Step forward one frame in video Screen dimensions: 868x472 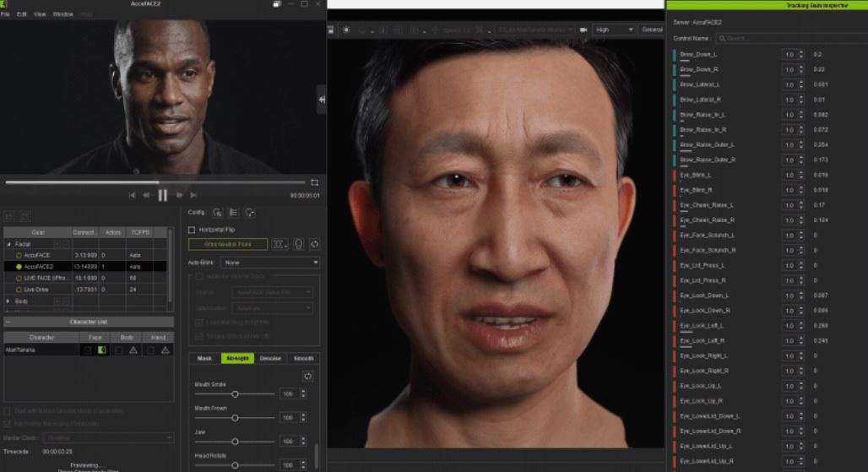(x=179, y=195)
